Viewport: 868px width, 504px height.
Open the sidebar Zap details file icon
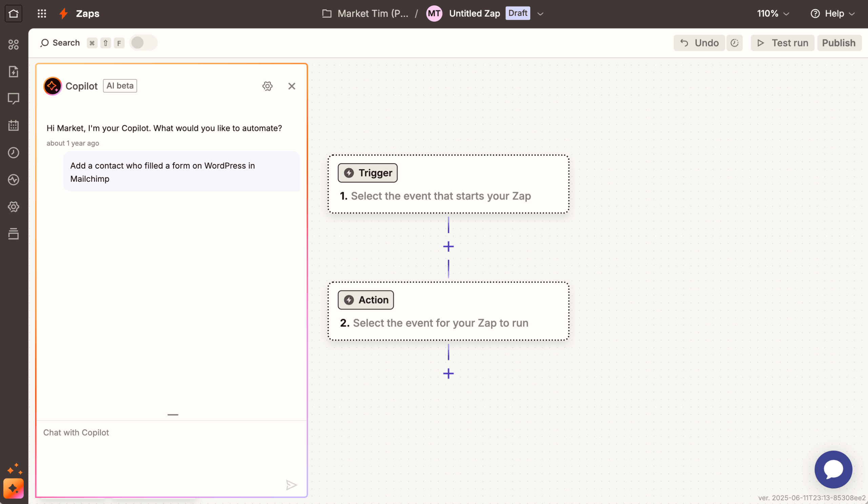(14, 71)
